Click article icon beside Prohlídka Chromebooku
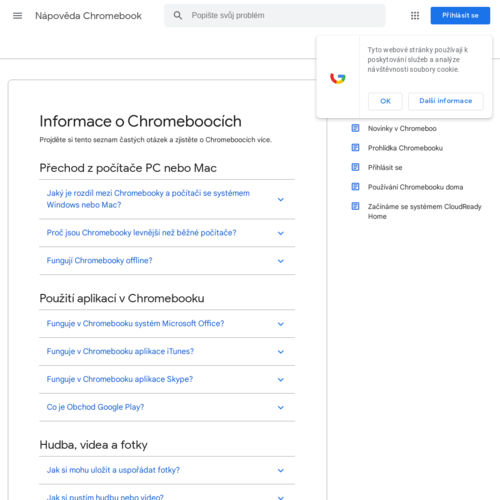The image size is (500, 500). tap(355, 148)
